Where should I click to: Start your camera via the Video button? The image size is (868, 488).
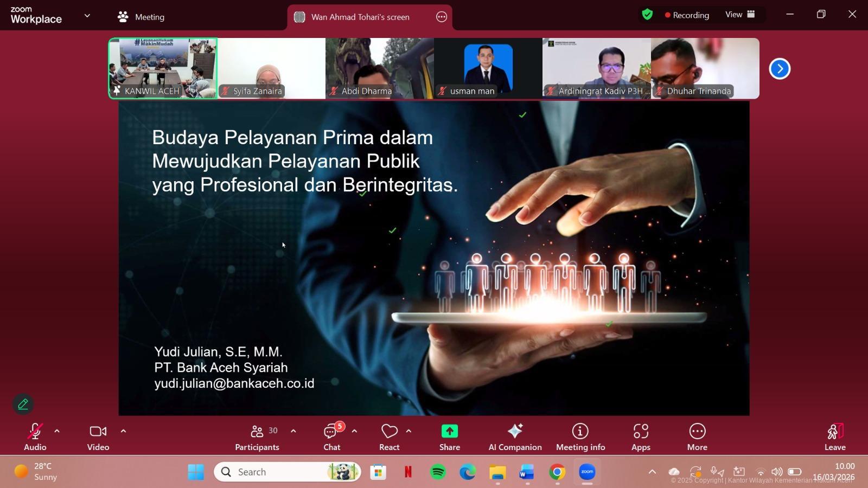coord(98,436)
